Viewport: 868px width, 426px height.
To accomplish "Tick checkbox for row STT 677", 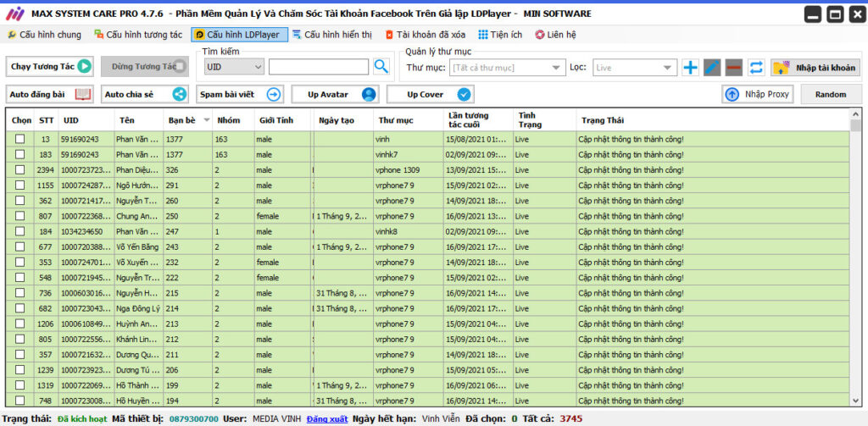I will pyautogui.click(x=20, y=246).
